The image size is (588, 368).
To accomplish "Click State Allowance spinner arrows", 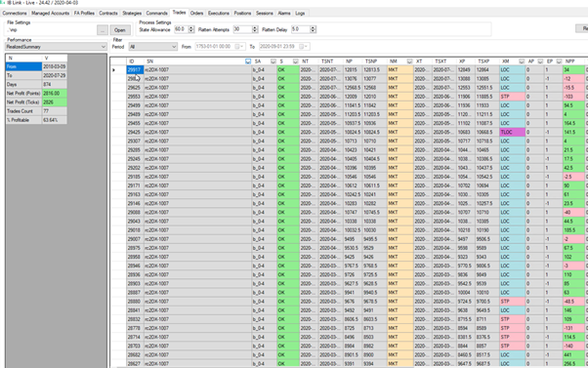I will click(191, 29).
